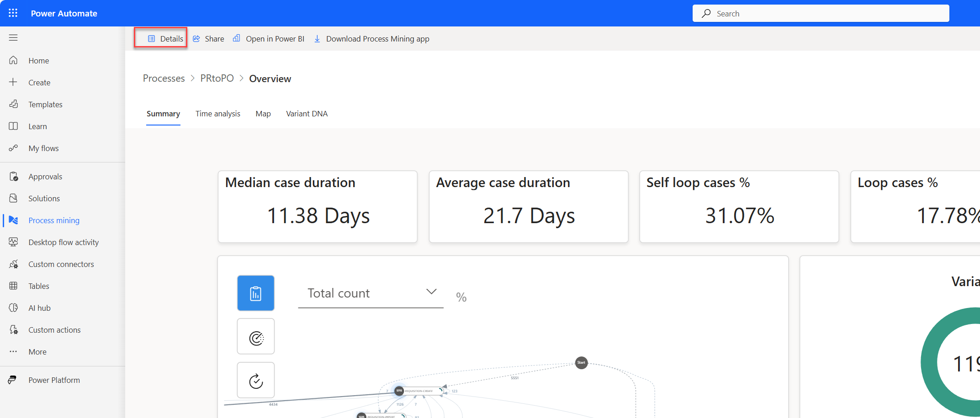The image size is (980, 418).
Task: Click the Process mining icon
Action: [x=13, y=220]
